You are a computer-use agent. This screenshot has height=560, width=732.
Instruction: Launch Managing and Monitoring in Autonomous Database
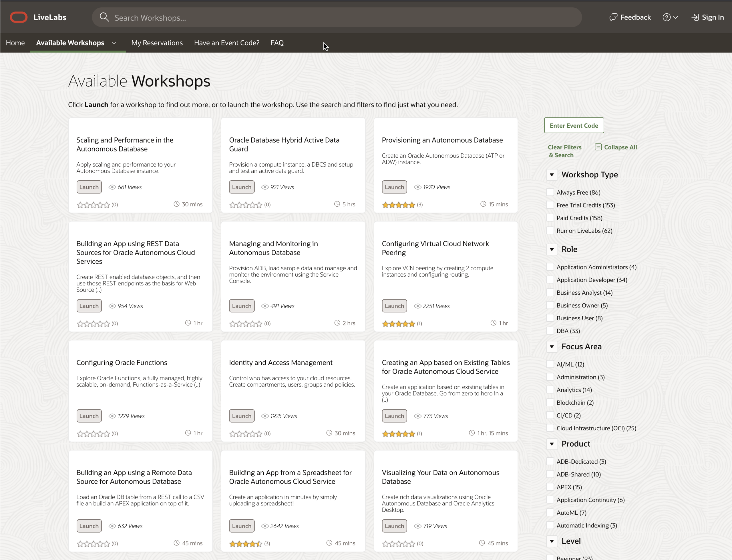point(242,306)
